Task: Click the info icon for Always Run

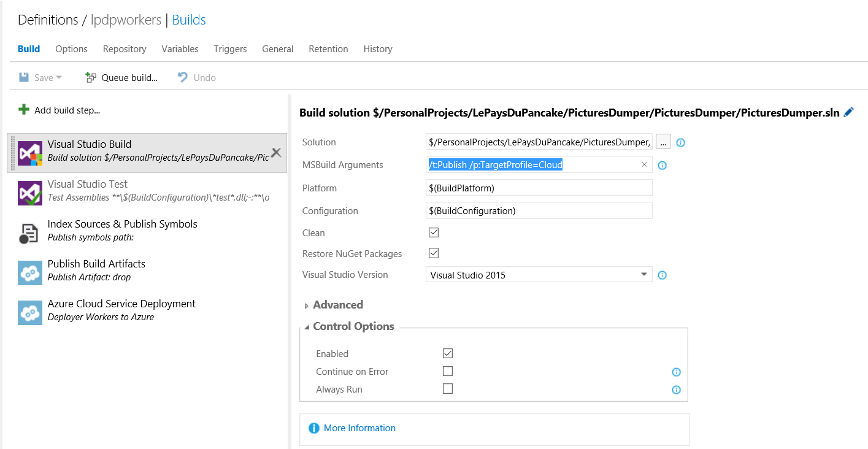Action: [x=676, y=390]
